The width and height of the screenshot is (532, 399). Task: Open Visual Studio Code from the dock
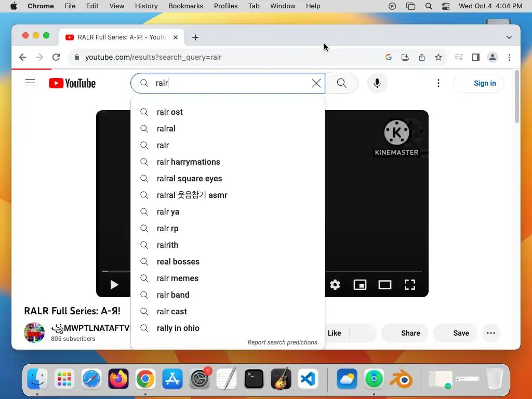pos(308,379)
